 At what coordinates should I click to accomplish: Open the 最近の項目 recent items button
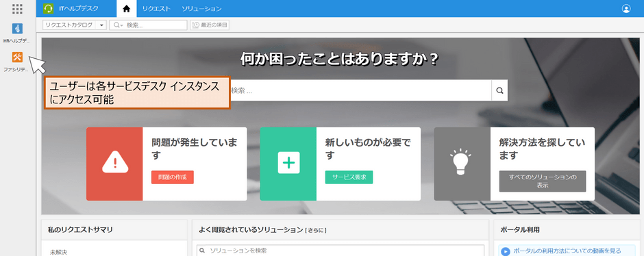click(210, 25)
